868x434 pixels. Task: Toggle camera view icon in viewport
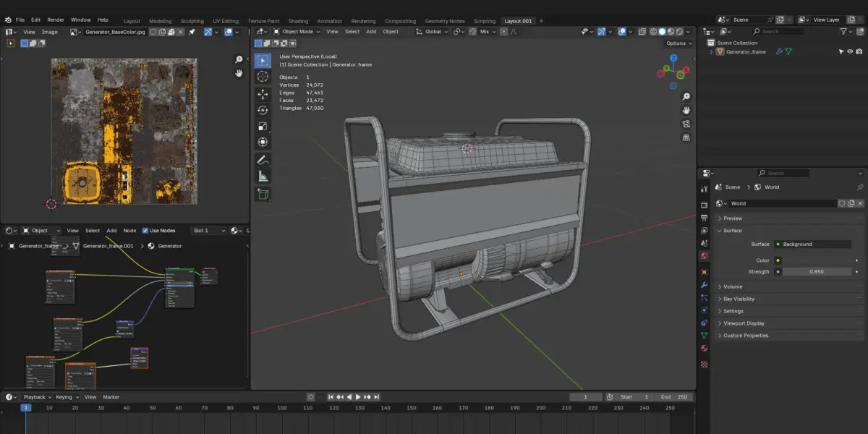point(686,124)
